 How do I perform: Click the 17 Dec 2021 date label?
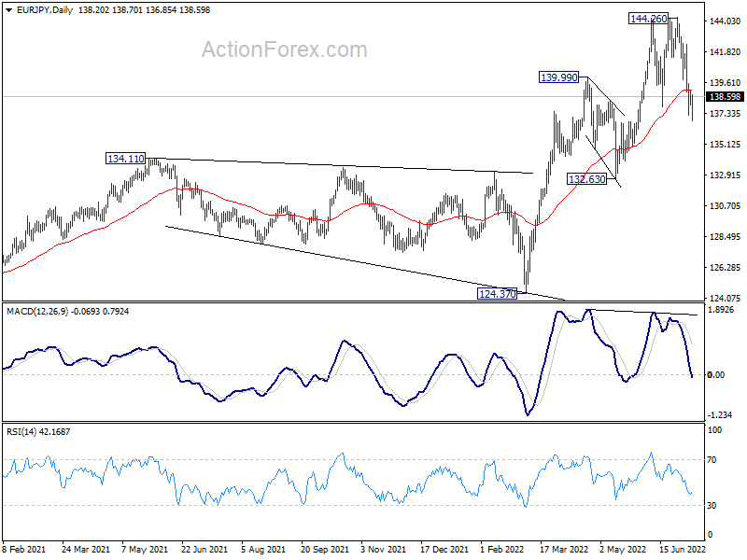click(x=444, y=549)
